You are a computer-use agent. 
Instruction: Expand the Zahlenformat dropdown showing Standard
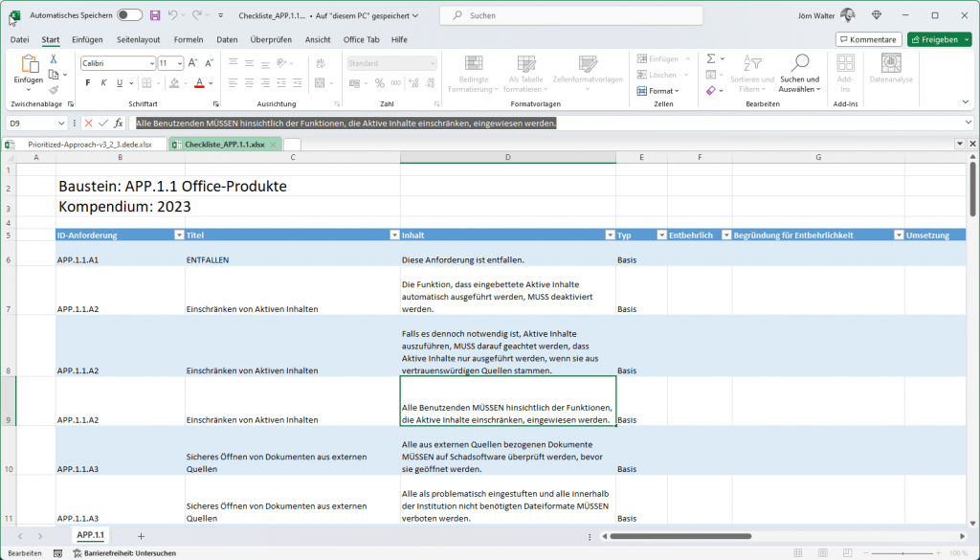pyautogui.click(x=433, y=63)
